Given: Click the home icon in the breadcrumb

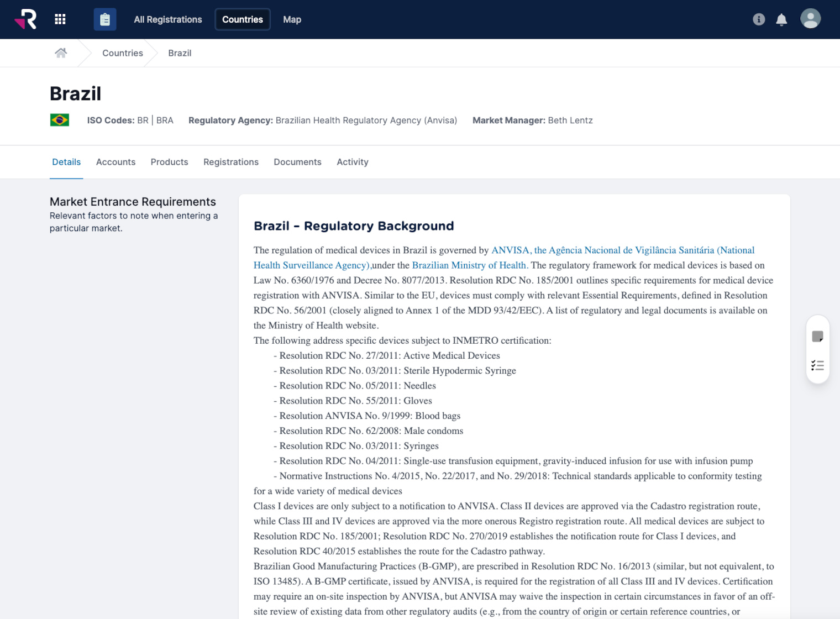Looking at the screenshot, I should tap(61, 53).
